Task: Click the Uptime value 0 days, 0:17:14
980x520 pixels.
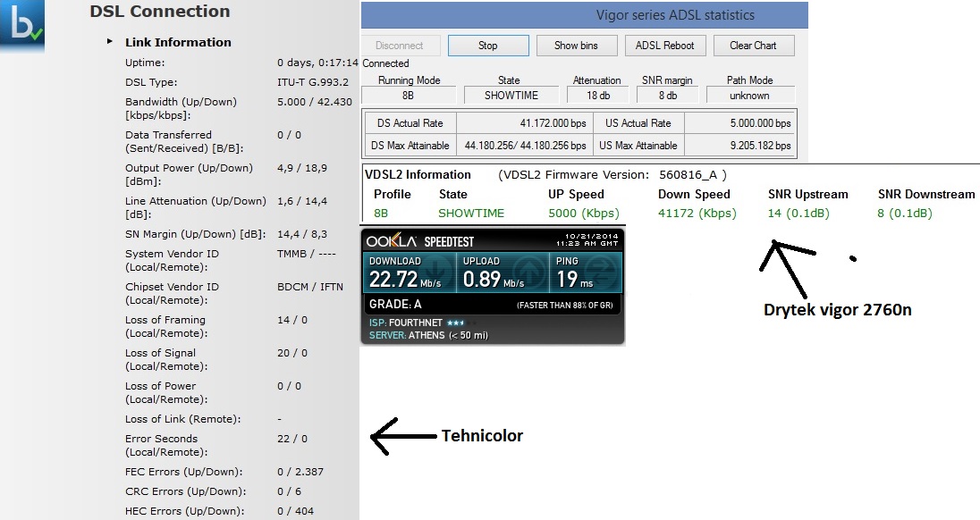Action: 318,63
